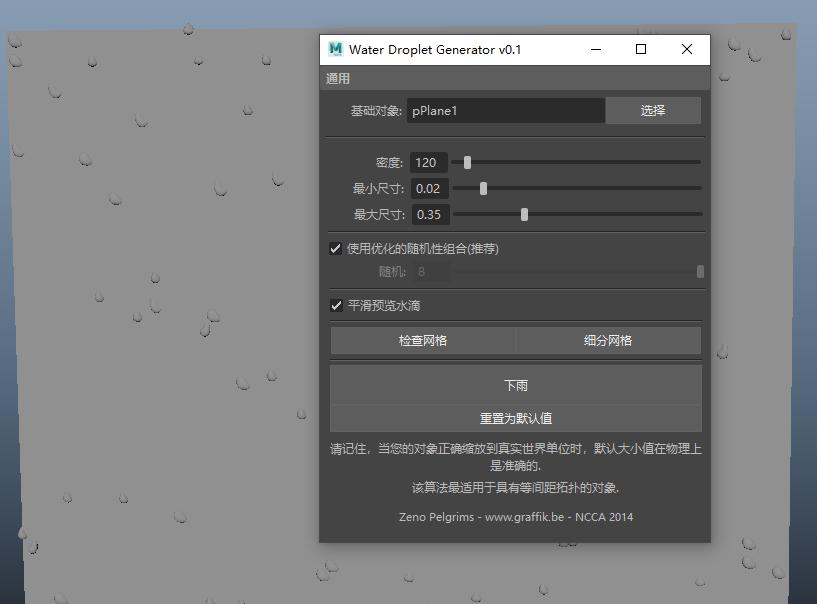
Task: Close the Water Droplet Generator dialog
Action: coord(687,50)
